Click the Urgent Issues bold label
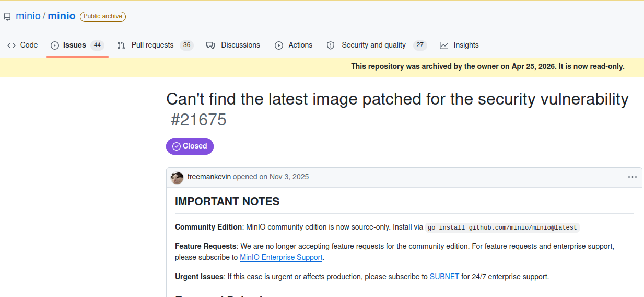The image size is (644, 297). [199, 277]
